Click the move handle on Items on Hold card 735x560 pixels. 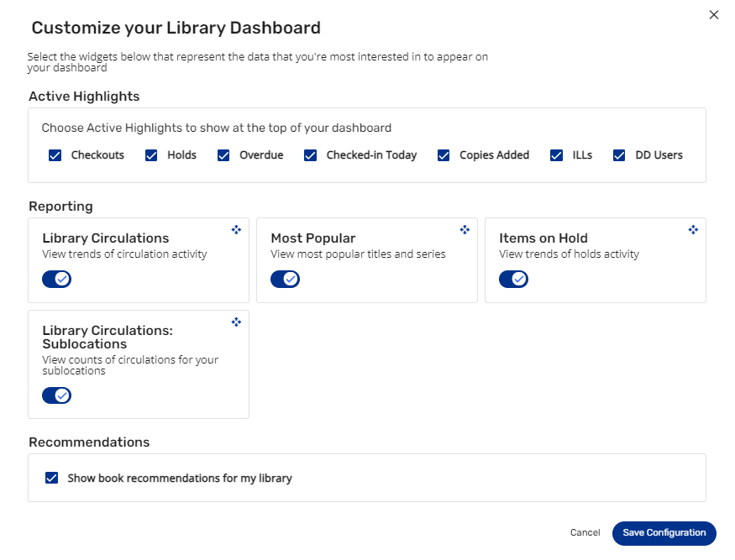693,229
